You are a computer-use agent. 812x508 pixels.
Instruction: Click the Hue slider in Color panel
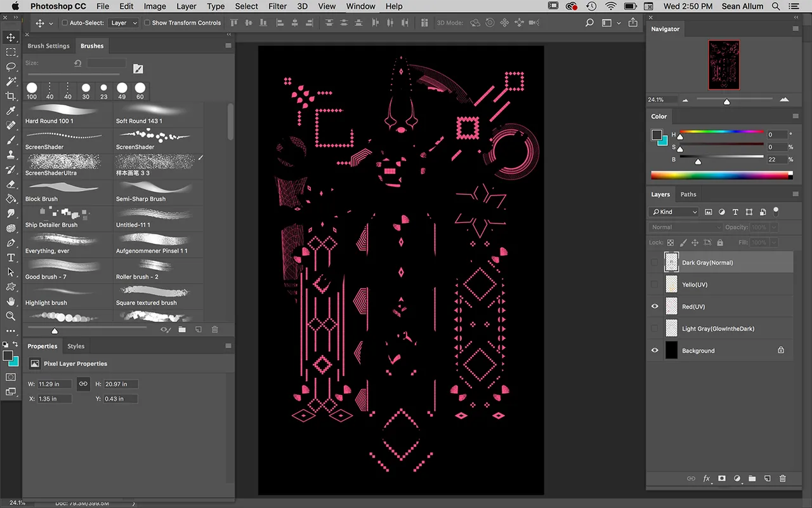pyautogui.click(x=721, y=132)
